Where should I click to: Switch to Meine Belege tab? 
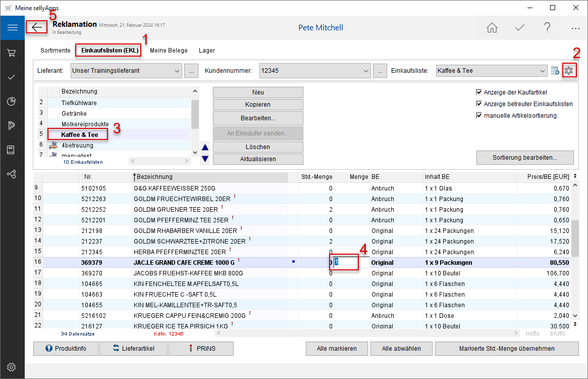(x=169, y=51)
